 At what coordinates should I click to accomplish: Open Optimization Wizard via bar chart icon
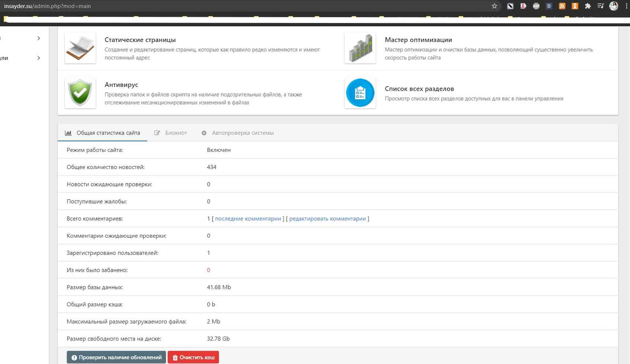click(360, 48)
